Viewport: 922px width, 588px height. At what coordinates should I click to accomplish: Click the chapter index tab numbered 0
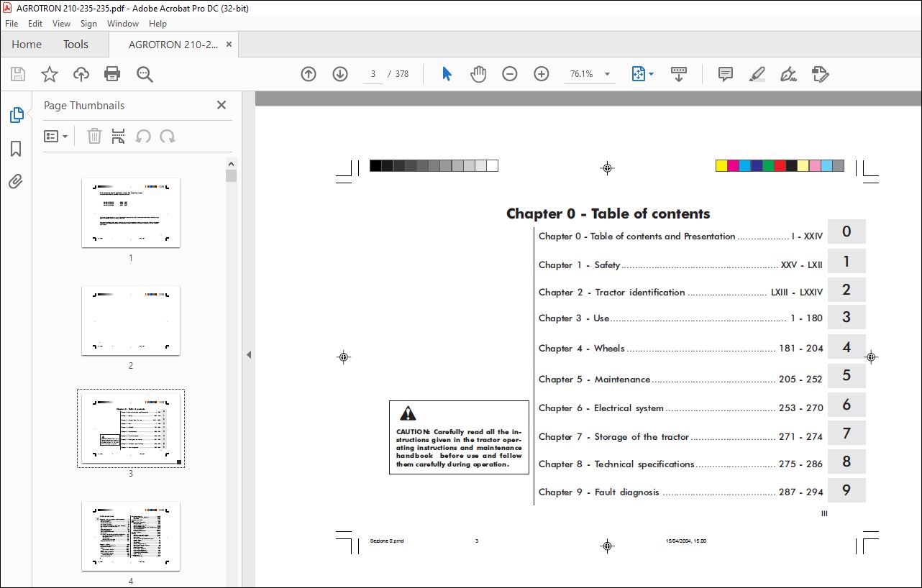click(x=846, y=231)
